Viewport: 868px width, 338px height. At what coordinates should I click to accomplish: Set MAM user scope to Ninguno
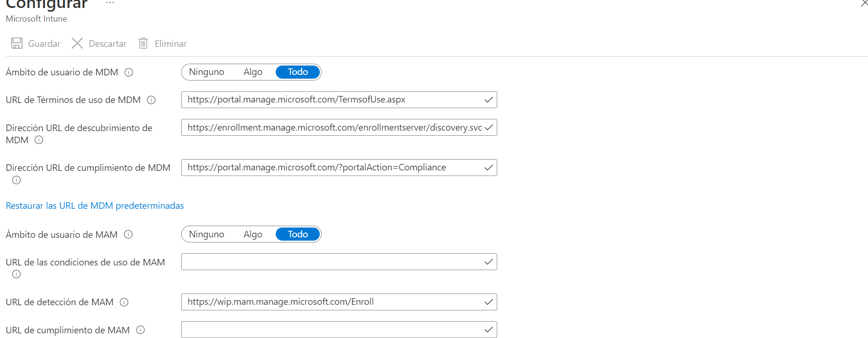pos(206,235)
